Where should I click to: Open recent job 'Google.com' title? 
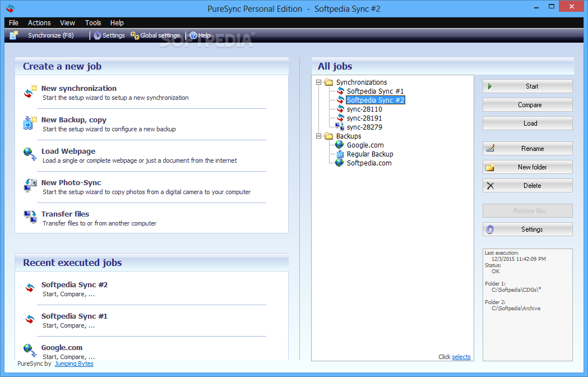coord(62,347)
